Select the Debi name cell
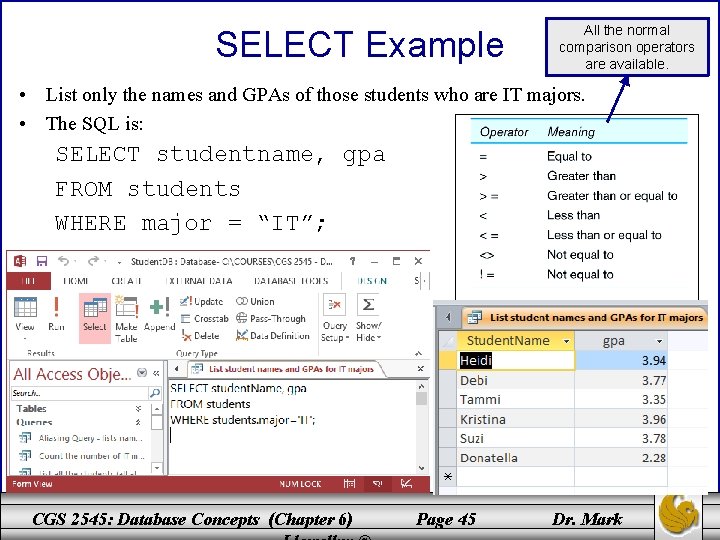The height and width of the screenshot is (540, 720). (516, 380)
